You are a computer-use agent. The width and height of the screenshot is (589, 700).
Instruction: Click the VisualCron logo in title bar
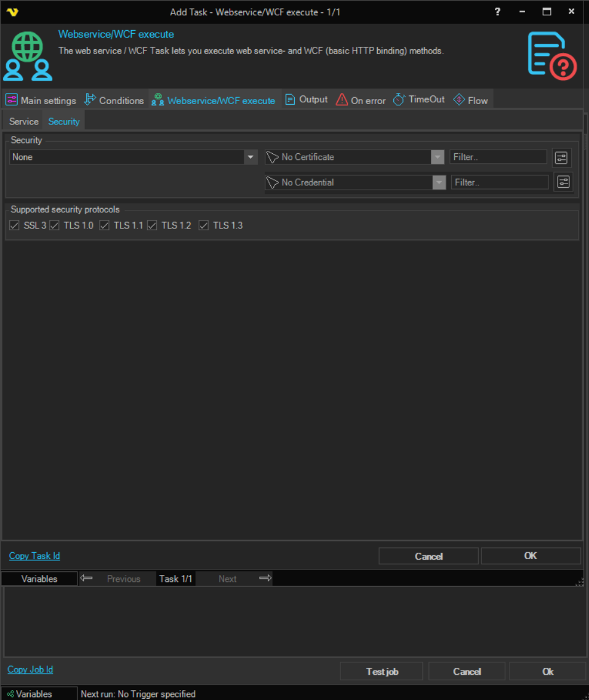(12, 12)
